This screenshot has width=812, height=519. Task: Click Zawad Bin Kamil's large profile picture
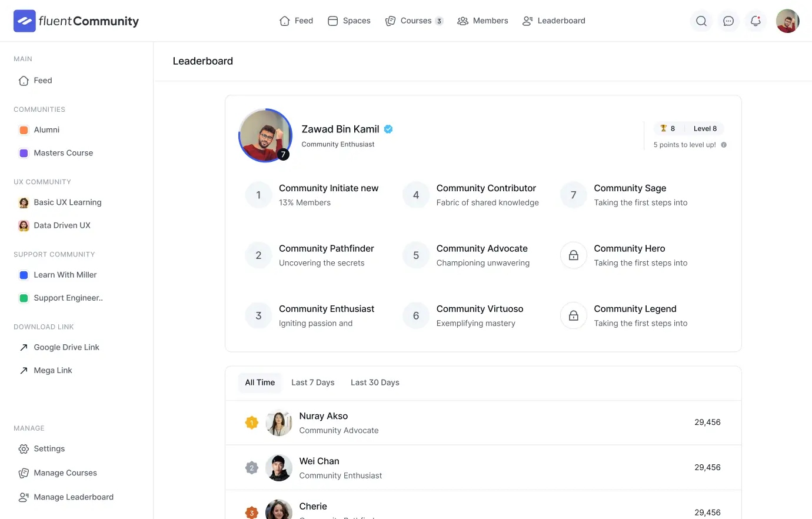265,135
